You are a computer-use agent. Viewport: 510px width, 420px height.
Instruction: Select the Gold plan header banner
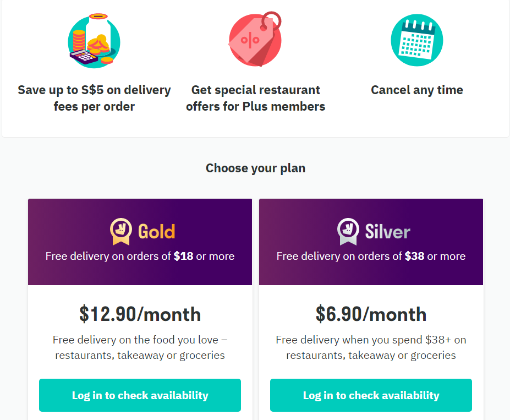click(x=139, y=242)
